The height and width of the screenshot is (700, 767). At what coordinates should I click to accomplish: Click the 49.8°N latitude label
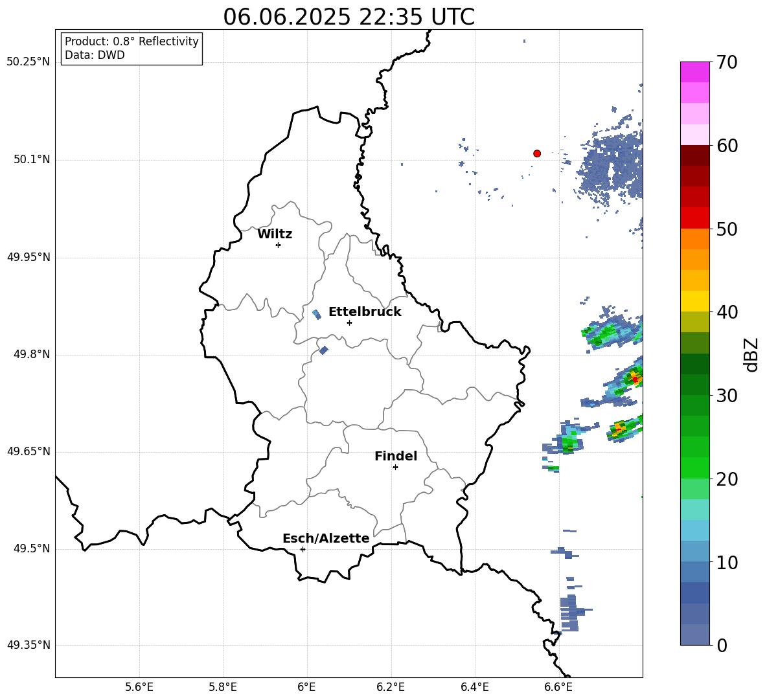point(32,354)
